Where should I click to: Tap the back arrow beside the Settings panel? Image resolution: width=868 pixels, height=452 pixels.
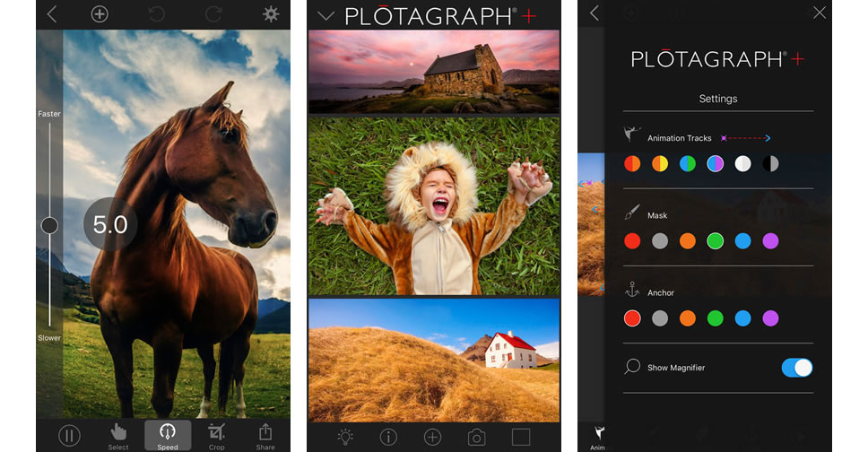(595, 13)
